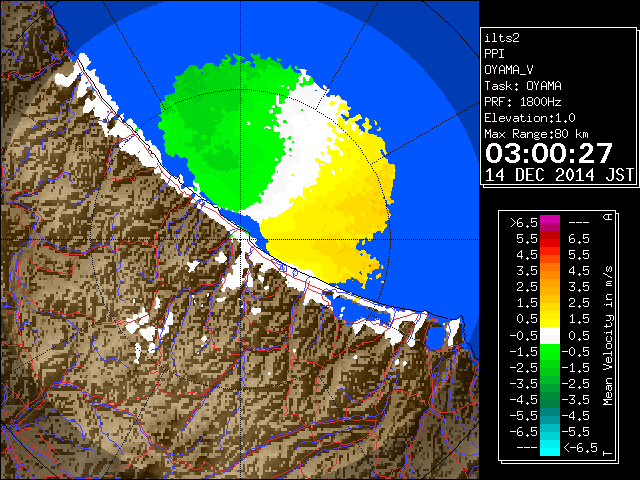The width and height of the screenshot is (640, 480).
Task: Click the '>6.5' legend value
Action: click(523, 223)
